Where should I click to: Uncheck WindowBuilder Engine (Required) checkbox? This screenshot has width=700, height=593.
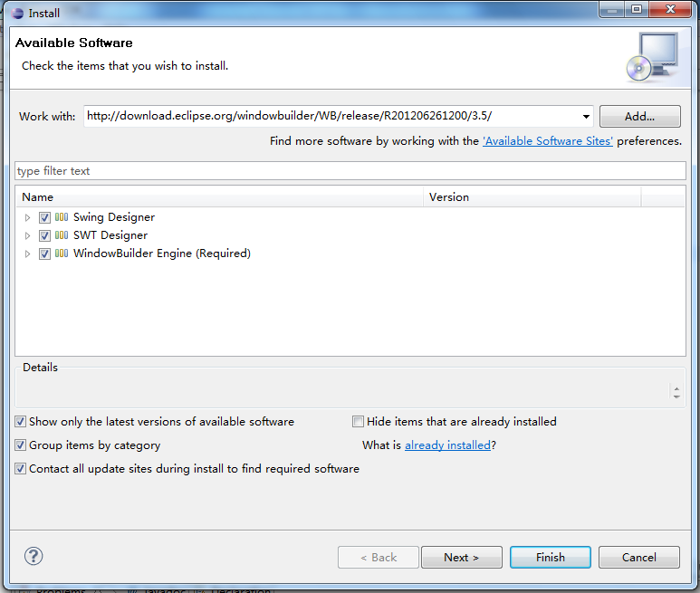(44, 253)
